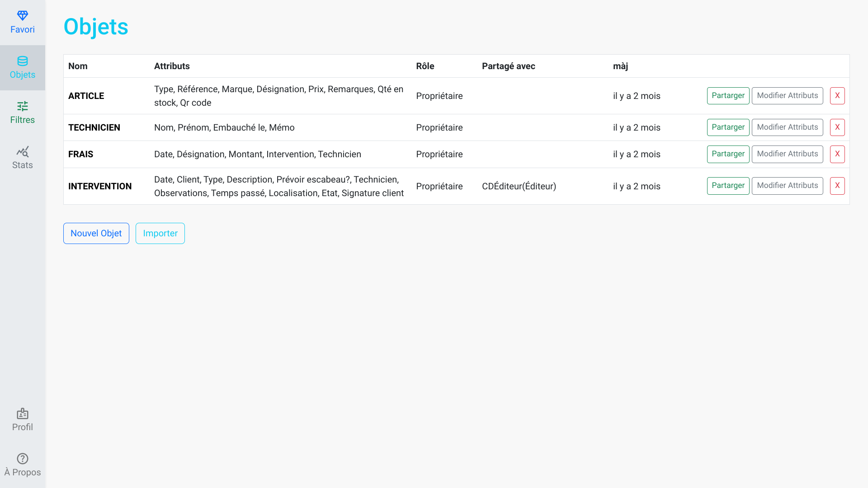Create a Nouvel Objet
The image size is (868, 488).
[x=96, y=233]
